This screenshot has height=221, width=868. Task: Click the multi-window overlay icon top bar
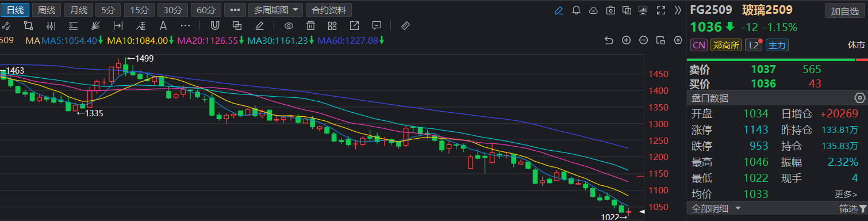click(x=627, y=10)
